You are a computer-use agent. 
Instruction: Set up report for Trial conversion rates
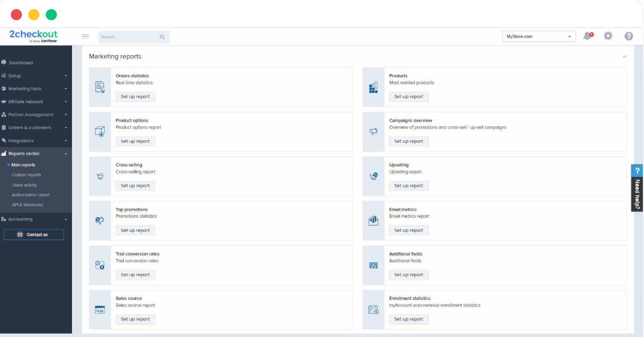pyautogui.click(x=135, y=275)
